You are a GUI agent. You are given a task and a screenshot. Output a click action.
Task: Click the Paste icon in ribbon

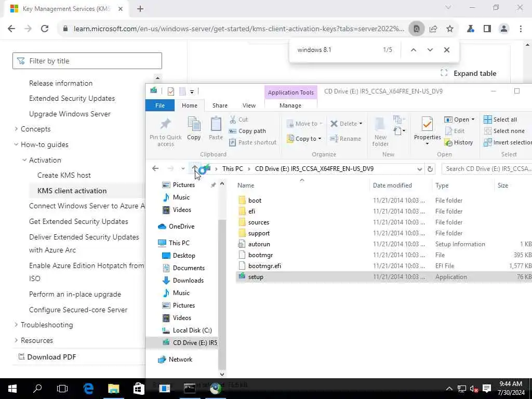(x=216, y=129)
